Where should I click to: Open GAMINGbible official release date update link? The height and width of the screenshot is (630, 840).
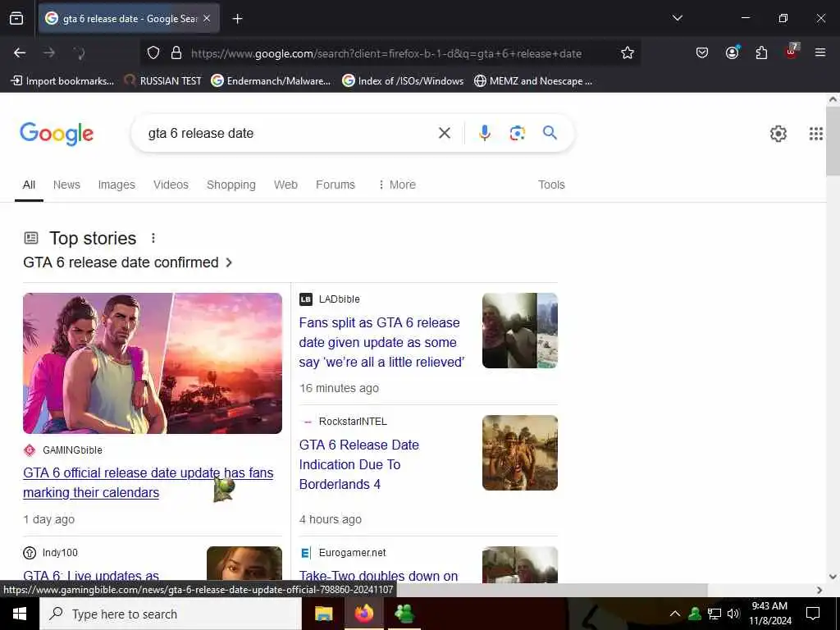pyautogui.click(x=148, y=482)
